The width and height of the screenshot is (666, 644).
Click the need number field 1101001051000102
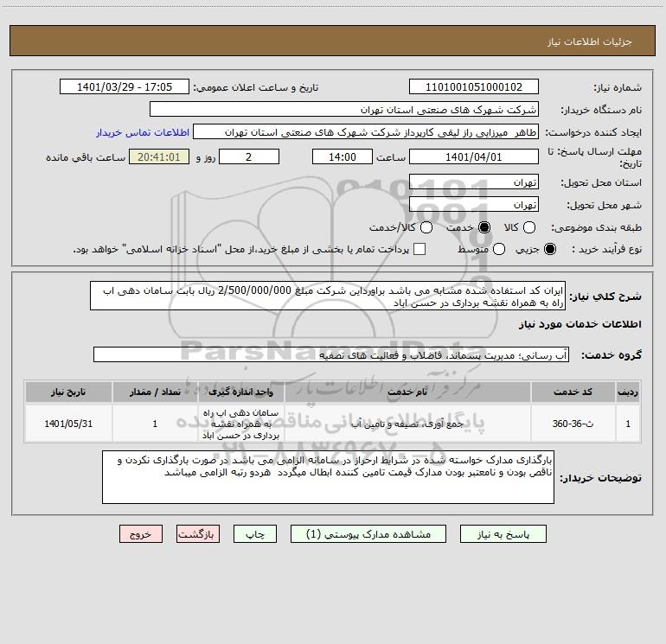click(x=474, y=86)
